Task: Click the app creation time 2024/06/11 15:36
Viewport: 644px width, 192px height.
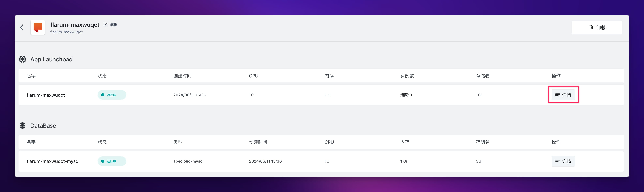Action: 189,95
